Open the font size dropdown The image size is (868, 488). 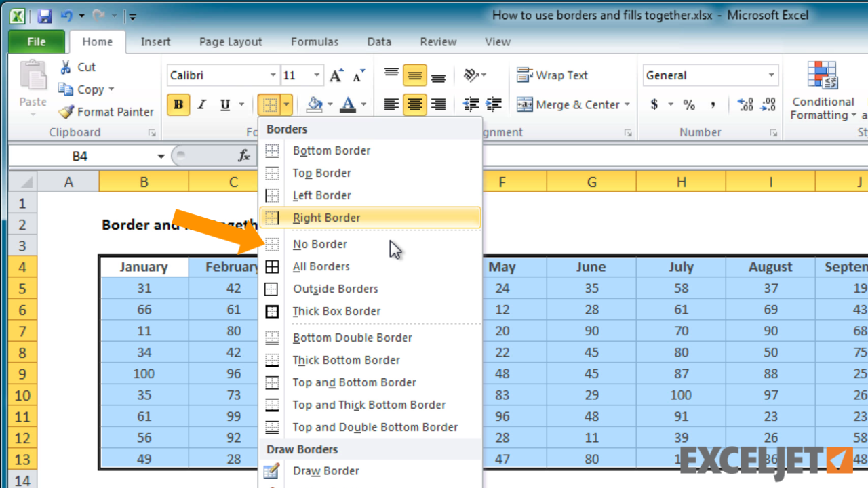click(317, 75)
